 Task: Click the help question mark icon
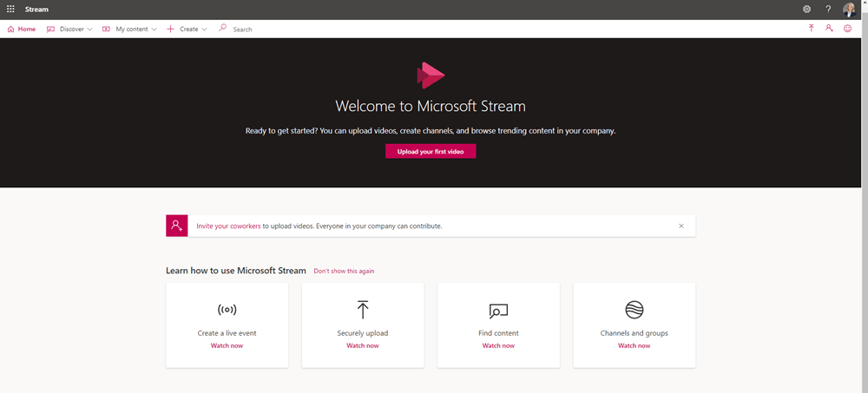click(828, 9)
